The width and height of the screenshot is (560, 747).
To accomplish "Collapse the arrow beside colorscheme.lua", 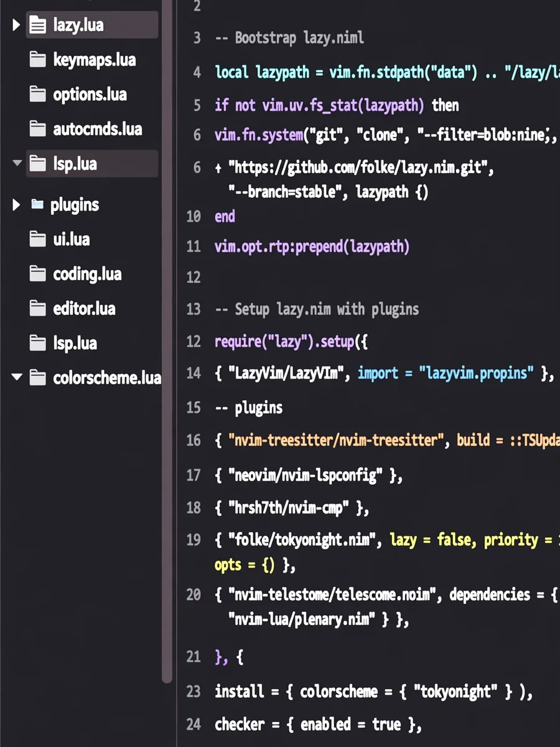I will tap(17, 377).
